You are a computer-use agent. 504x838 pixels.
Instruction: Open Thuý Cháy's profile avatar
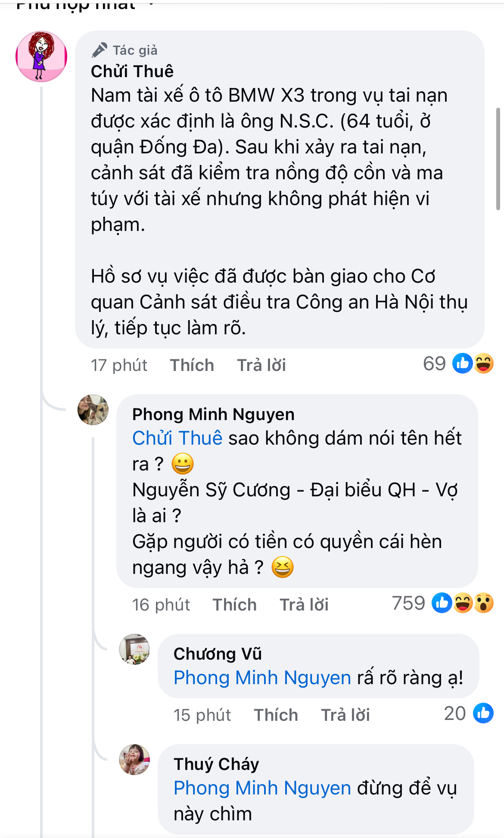click(x=134, y=760)
